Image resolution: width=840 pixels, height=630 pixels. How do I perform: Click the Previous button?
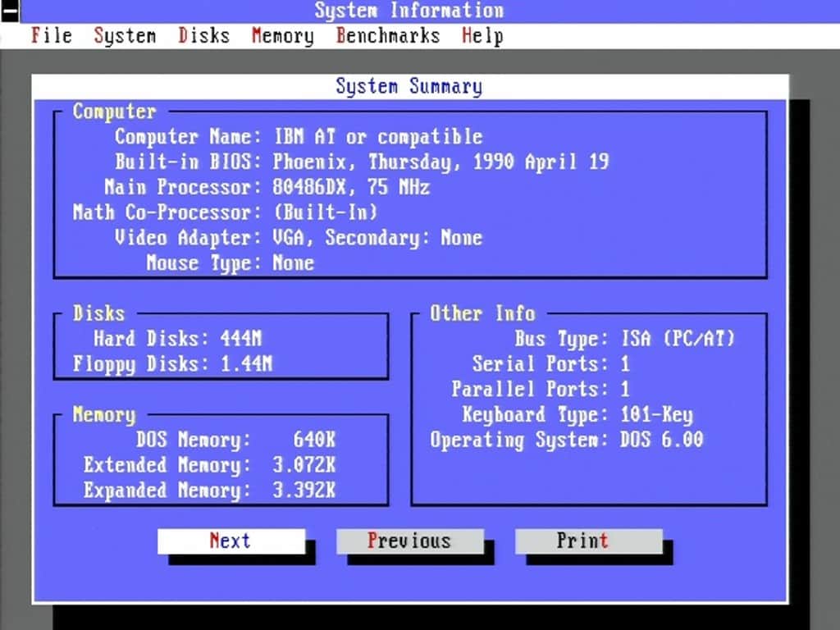[410, 541]
